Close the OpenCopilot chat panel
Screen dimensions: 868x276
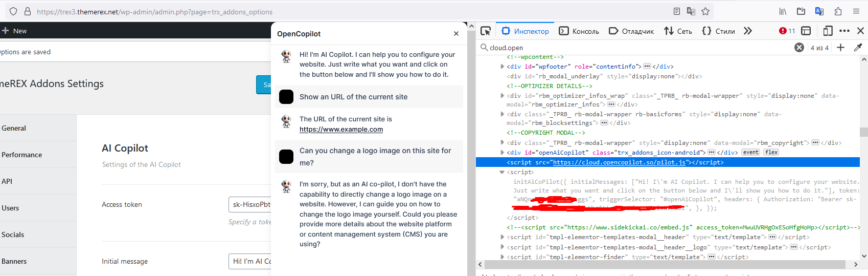pyautogui.click(x=456, y=33)
